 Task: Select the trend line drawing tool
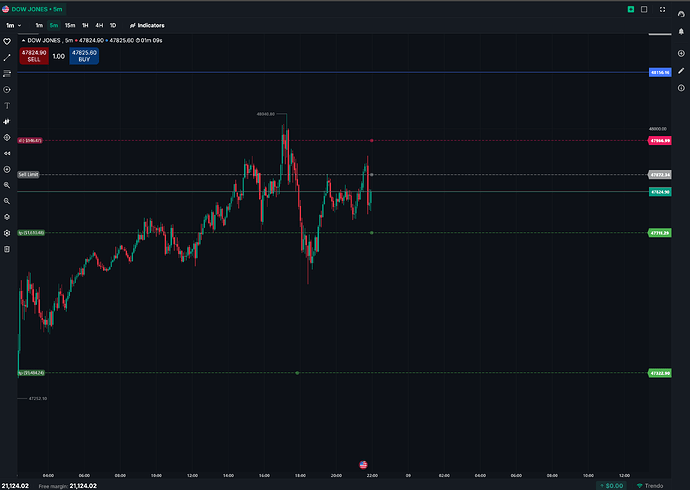point(7,58)
